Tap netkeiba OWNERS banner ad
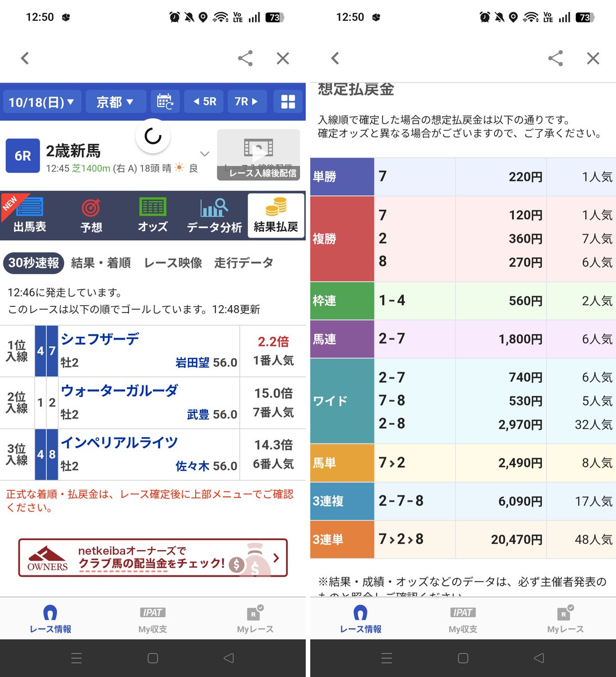 (x=153, y=558)
